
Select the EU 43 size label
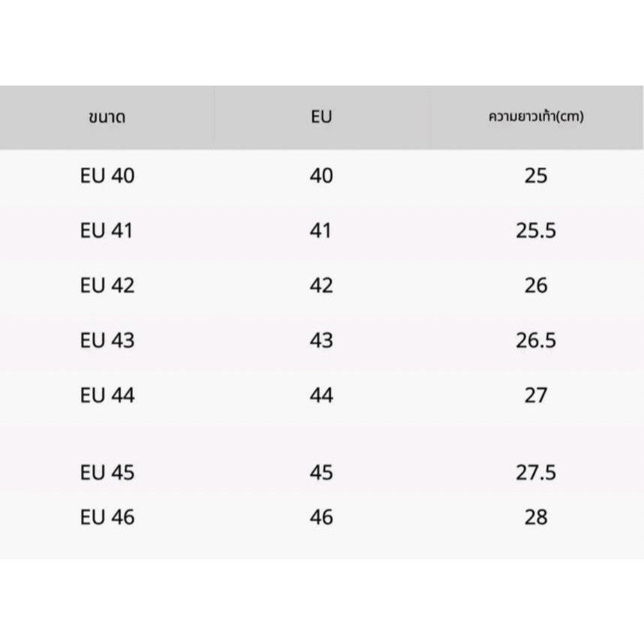107,340
